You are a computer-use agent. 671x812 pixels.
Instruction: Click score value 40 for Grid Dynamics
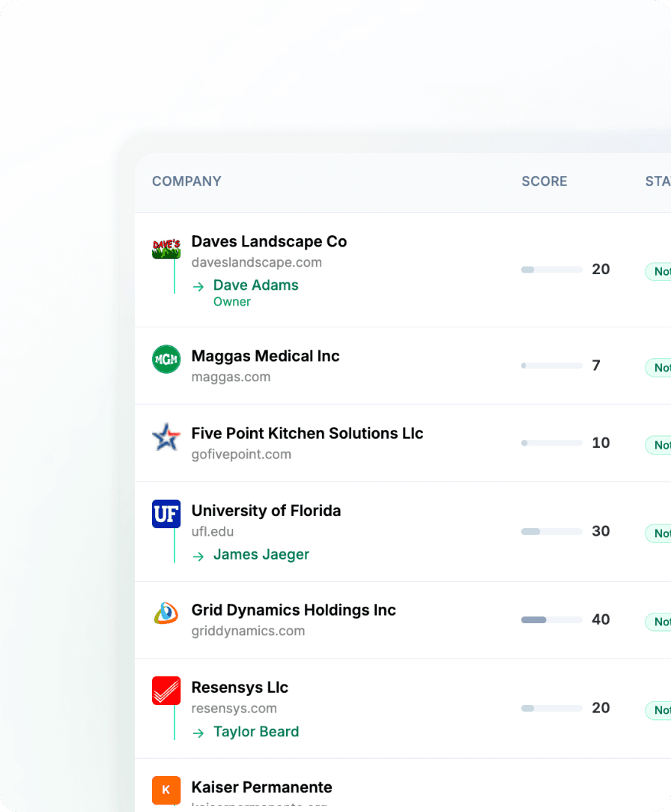point(601,620)
